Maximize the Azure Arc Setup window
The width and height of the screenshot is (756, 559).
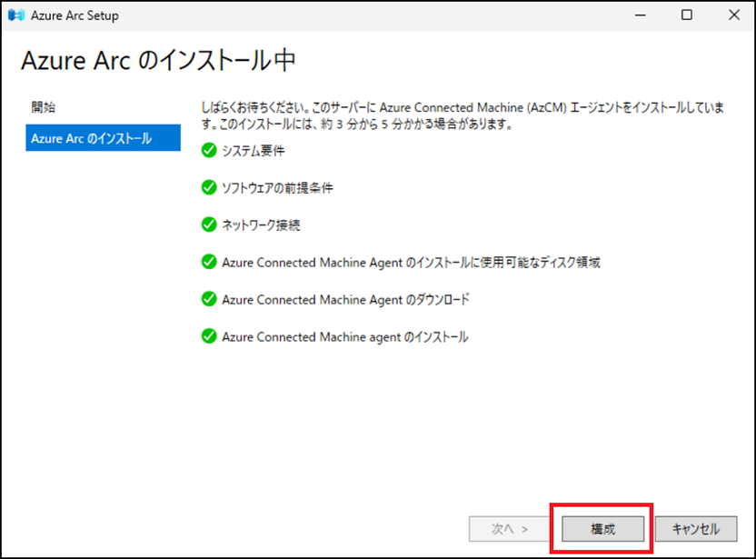pyautogui.click(x=687, y=15)
